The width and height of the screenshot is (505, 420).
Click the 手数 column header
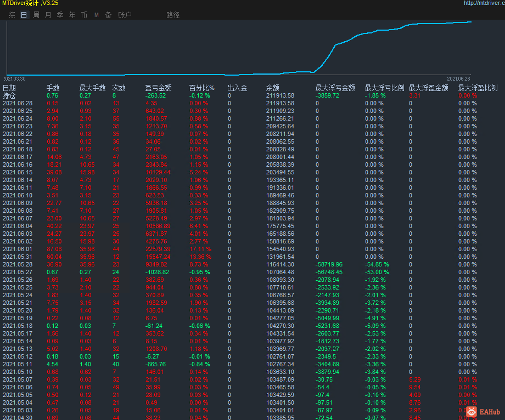(53, 88)
